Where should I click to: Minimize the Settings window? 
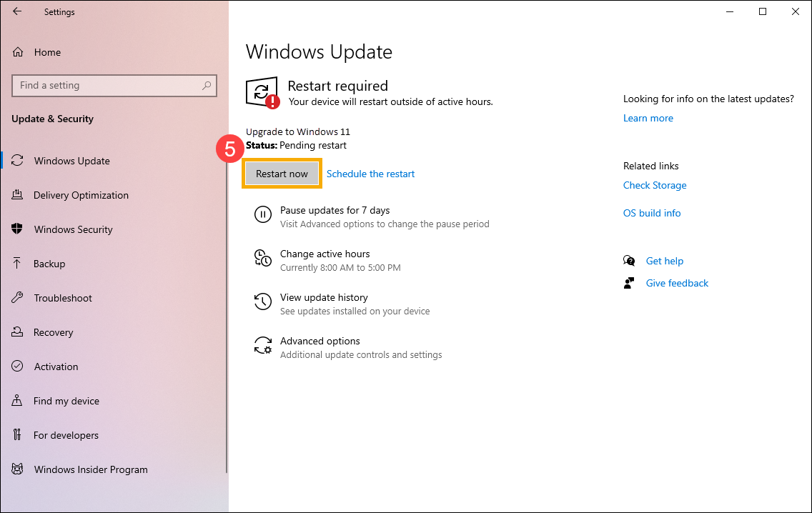coord(730,11)
